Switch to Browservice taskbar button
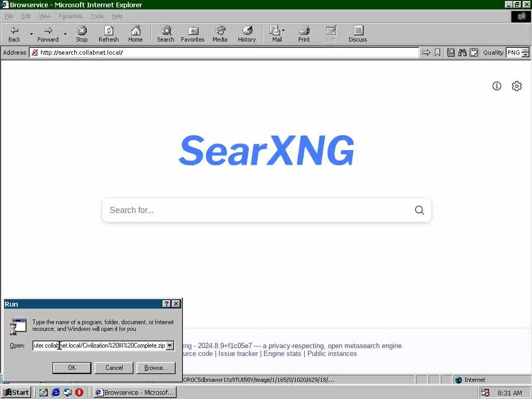532x399 pixels. pyautogui.click(x=135, y=393)
